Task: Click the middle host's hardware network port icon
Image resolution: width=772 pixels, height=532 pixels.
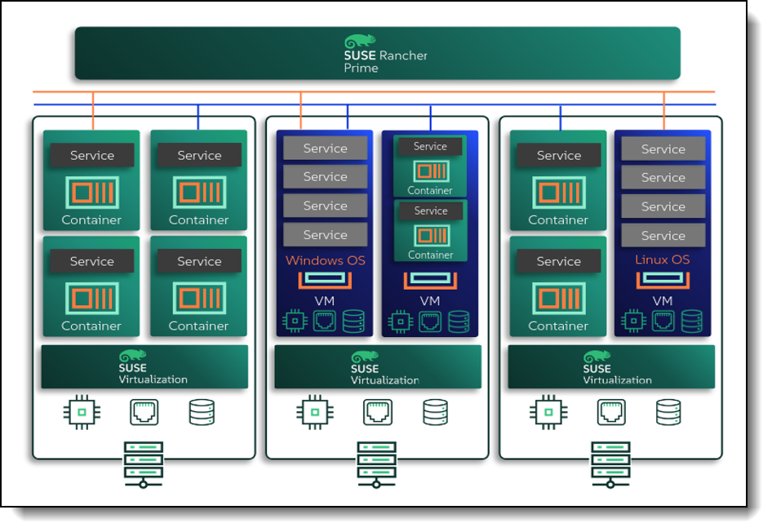Action: coord(378,412)
